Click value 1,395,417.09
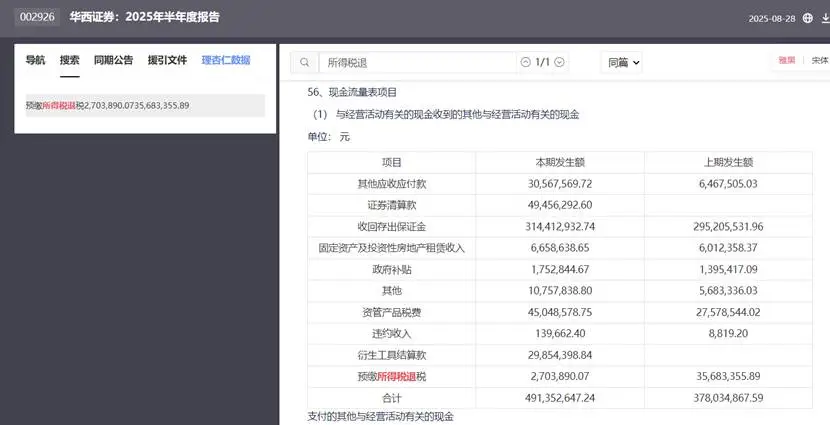 pos(728,269)
